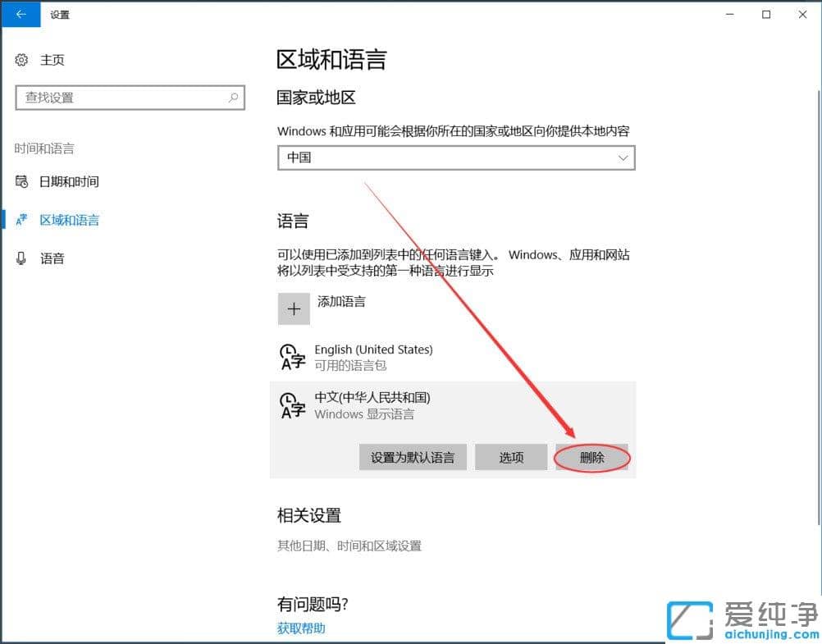Click 设置为默认语言 for Chinese

click(413, 457)
